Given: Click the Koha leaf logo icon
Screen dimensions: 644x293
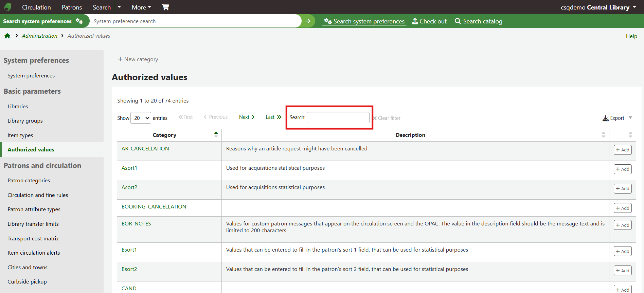Looking at the screenshot, I should (x=7, y=7).
